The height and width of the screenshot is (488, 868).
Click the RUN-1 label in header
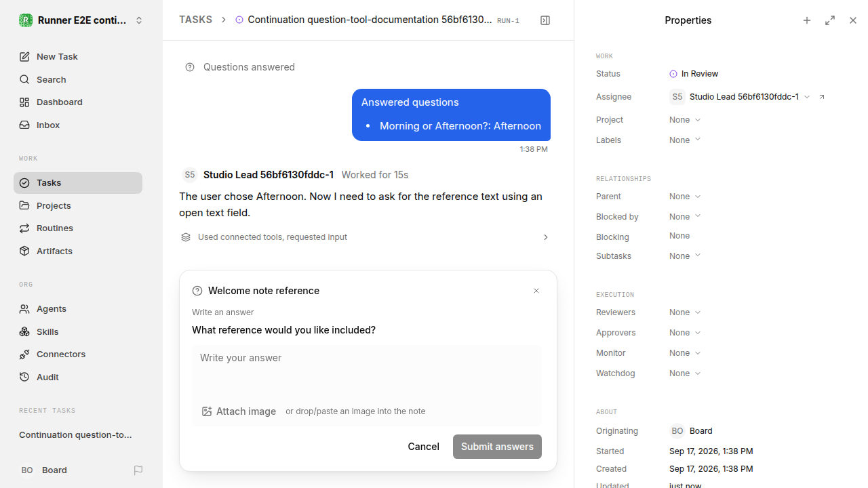coord(508,21)
